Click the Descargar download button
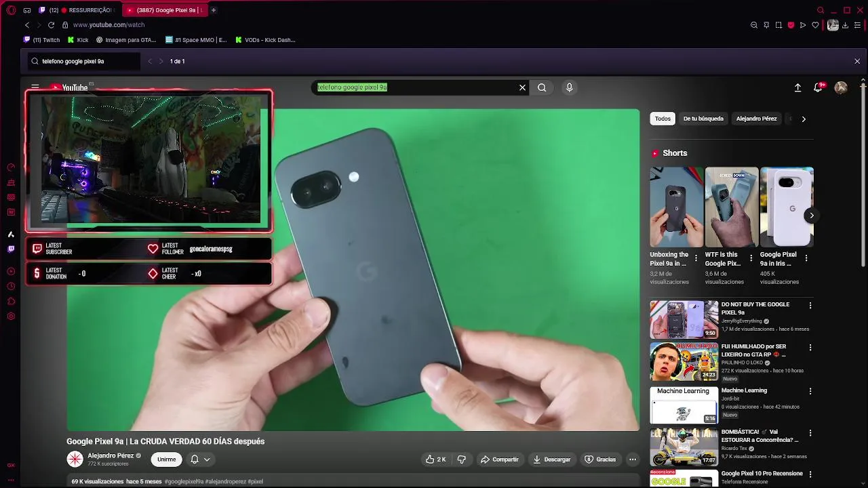Image resolution: width=868 pixels, height=488 pixels. pyautogui.click(x=552, y=460)
